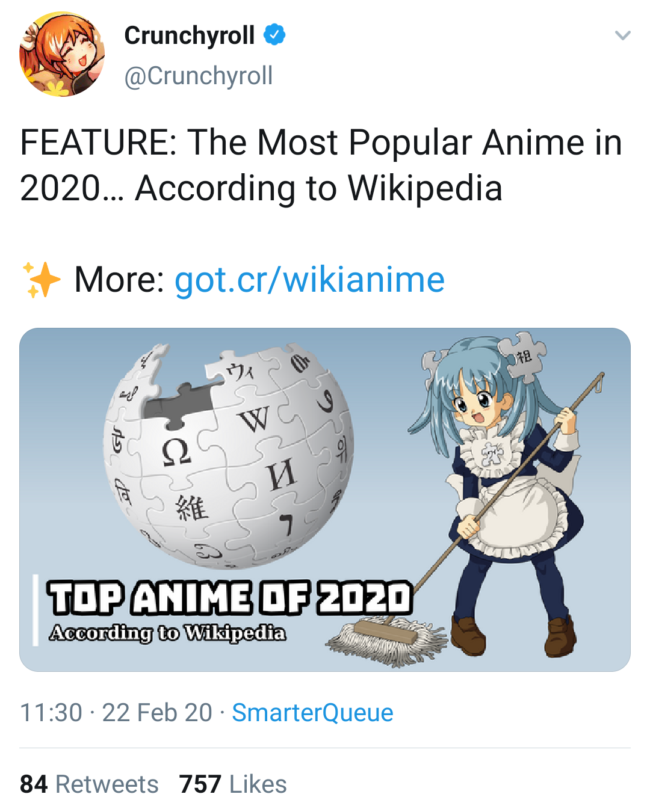
Task: Open the got.cr/wikianime link
Action: 309,280
